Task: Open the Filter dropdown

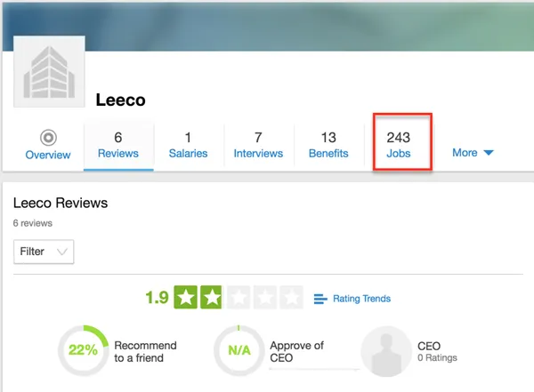Action: (x=44, y=252)
